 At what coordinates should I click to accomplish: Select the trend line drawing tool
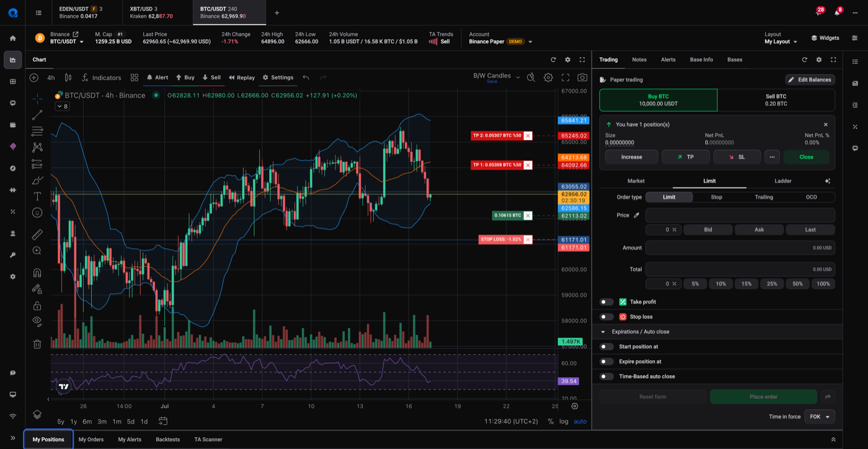pyautogui.click(x=37, y=115)
